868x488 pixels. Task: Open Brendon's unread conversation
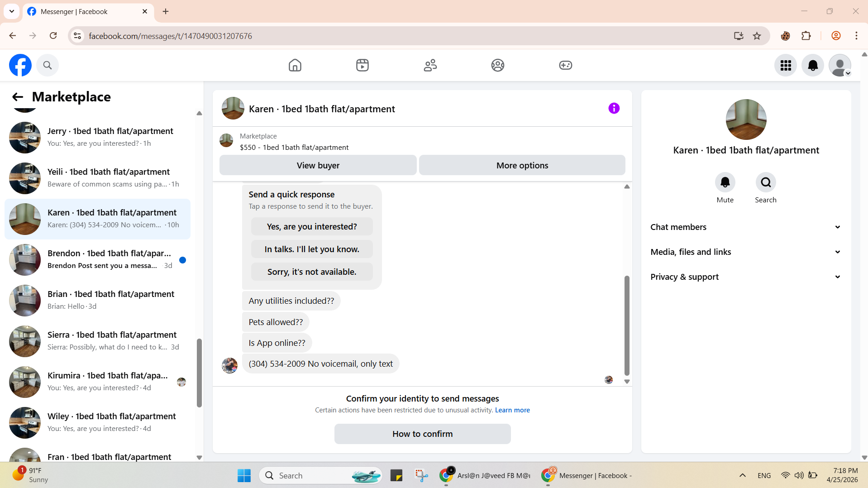click(x=97, y=260)
